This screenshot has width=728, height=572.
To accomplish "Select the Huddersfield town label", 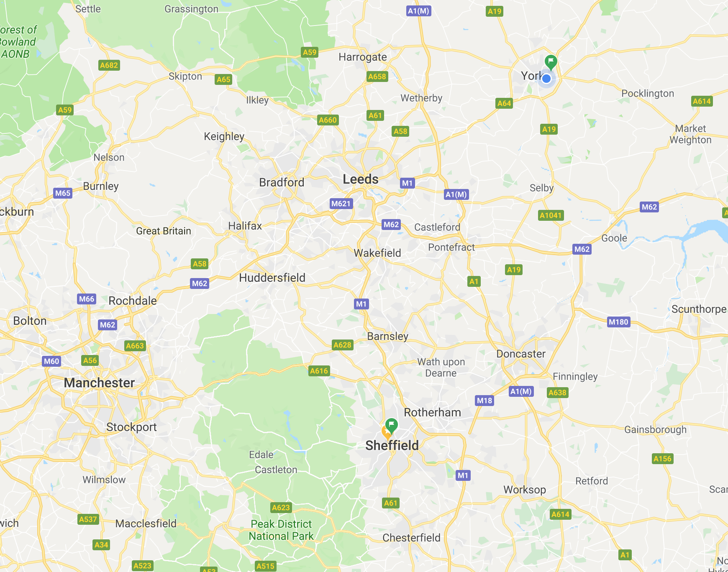I will click(x=272, y=278).
